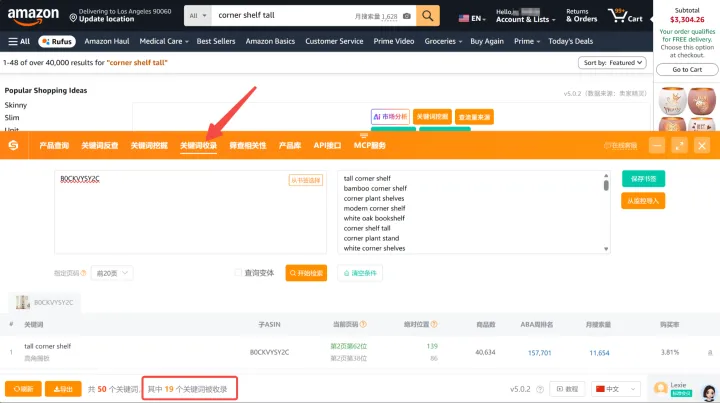This screenshot has width=720, height=403.
Task: Click the Lexie avatar icon
Action: pos(661,389)
